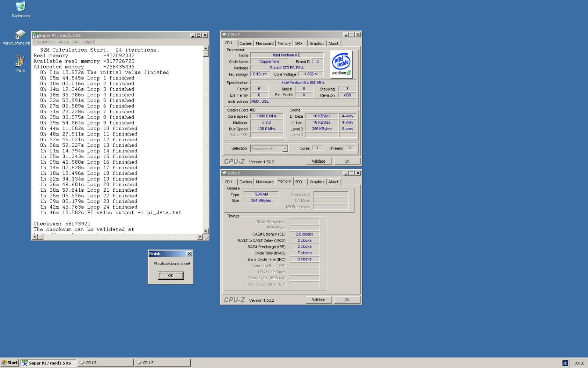Open the Papierkorb recycle bin icon
The height and width of the screenshot is (368, 588).
pos(21,7)
